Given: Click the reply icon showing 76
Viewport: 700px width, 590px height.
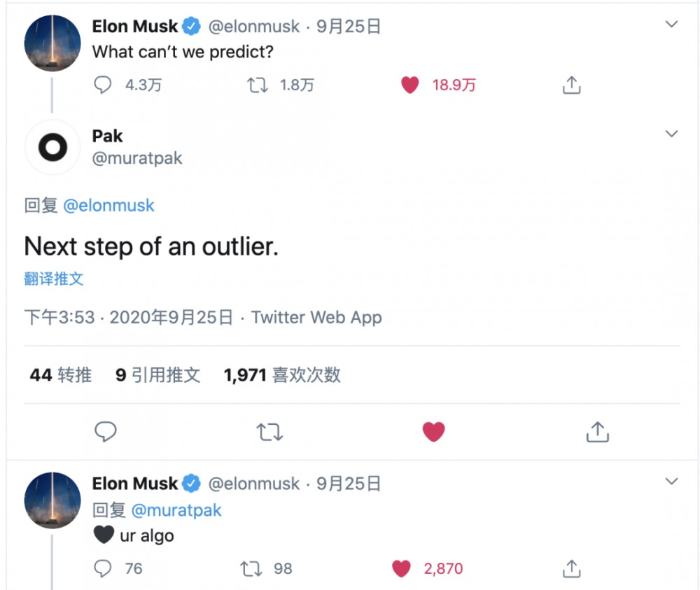Looking at the screenshot, I should tap(103, 568).
